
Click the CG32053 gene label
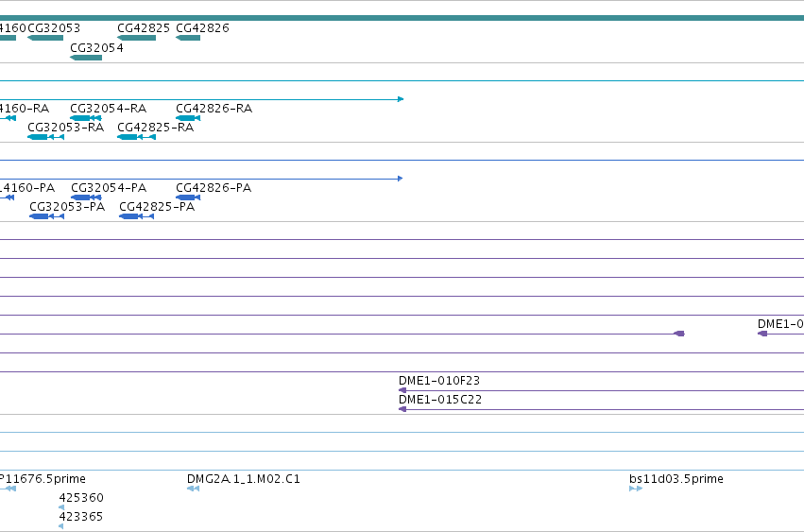pos(54,27)
